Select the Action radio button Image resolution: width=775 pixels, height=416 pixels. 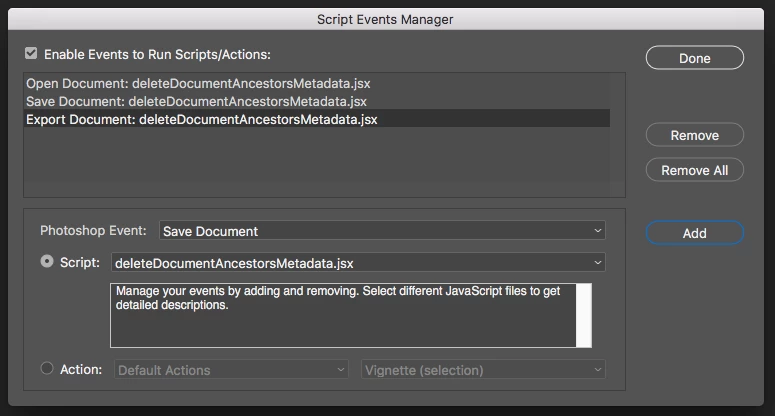(x=47, y=369)
